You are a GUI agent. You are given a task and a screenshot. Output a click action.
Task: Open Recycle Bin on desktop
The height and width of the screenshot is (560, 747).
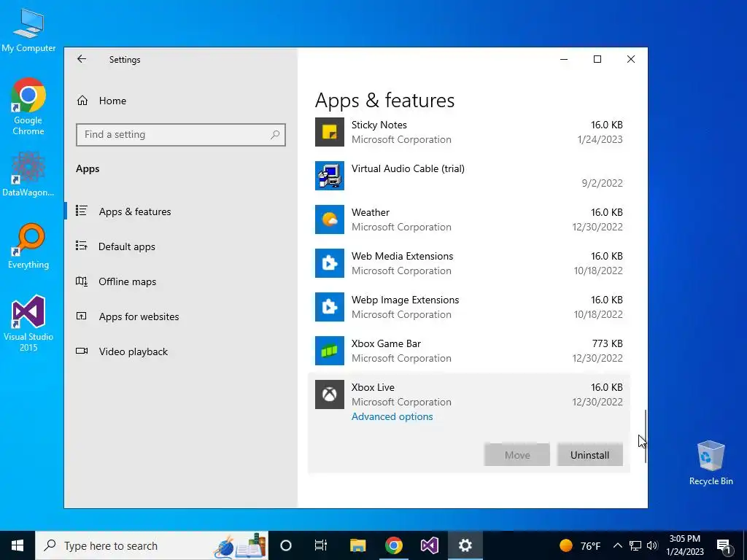711,463
